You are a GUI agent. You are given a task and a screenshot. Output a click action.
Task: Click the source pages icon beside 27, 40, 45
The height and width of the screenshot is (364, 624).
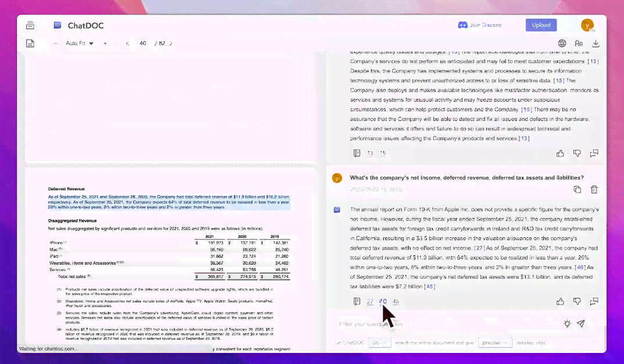coord(356,302)
